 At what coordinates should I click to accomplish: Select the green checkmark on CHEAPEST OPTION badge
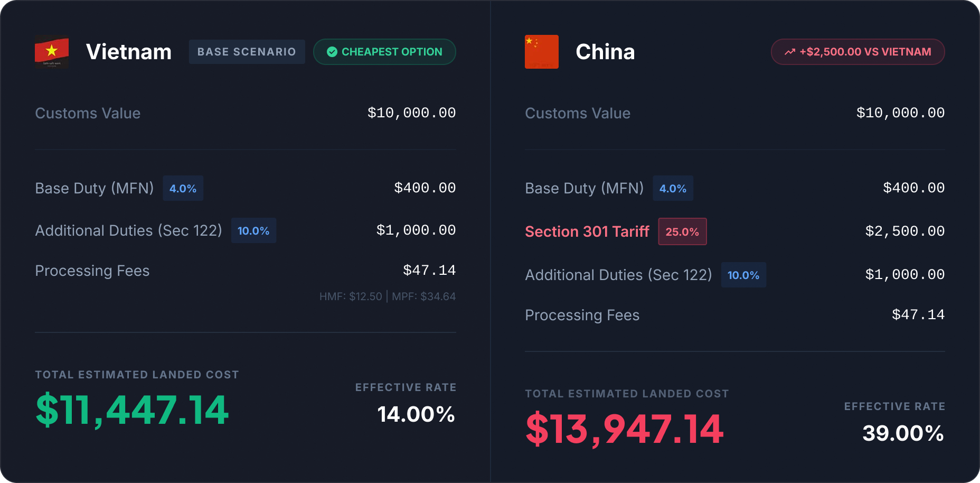332,51
